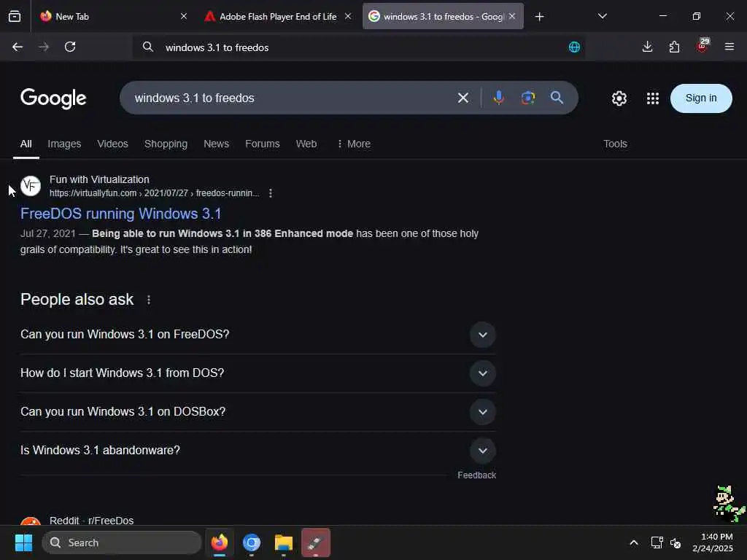Viewport: 747px width, 560px height.
Task: Expand Can you run Windows 3.1 on DOSBox
Action: [258, 411]
